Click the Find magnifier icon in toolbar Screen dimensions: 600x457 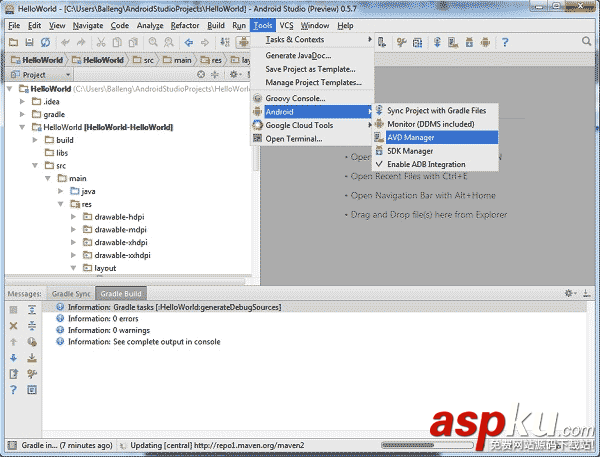(x=153, y=42)
